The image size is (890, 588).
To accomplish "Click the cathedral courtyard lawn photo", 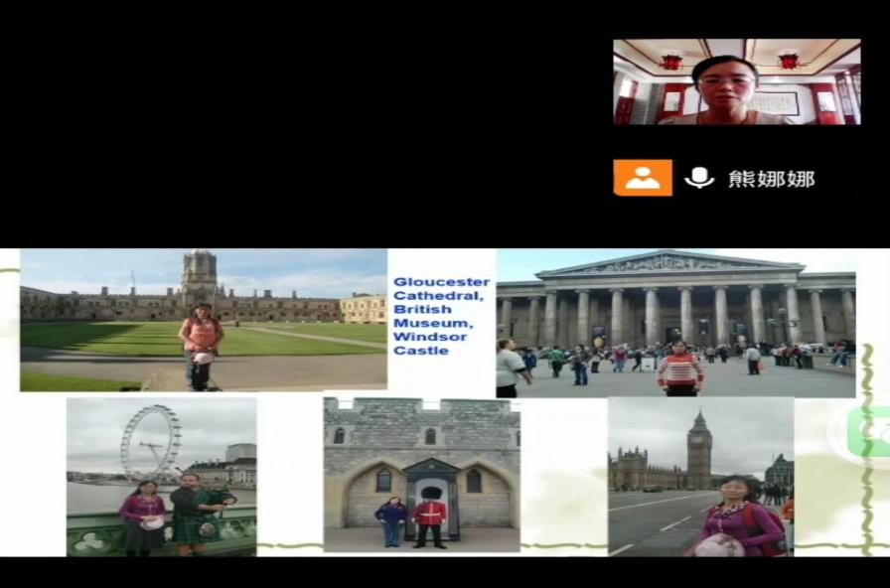I will pyautogui.click(x=203, y=319).
